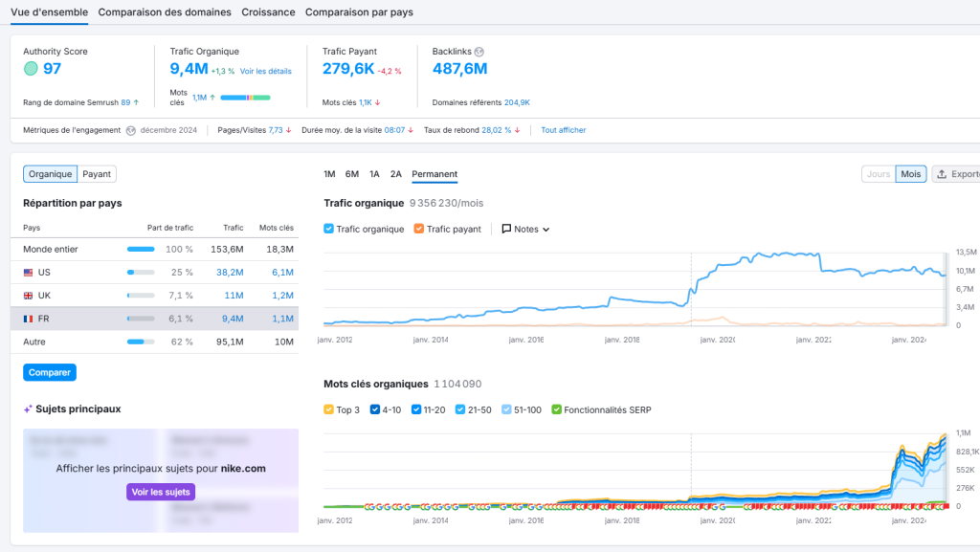Click the organic keywords distribution color bar
The image size is (980, 552).
(245, 98)
